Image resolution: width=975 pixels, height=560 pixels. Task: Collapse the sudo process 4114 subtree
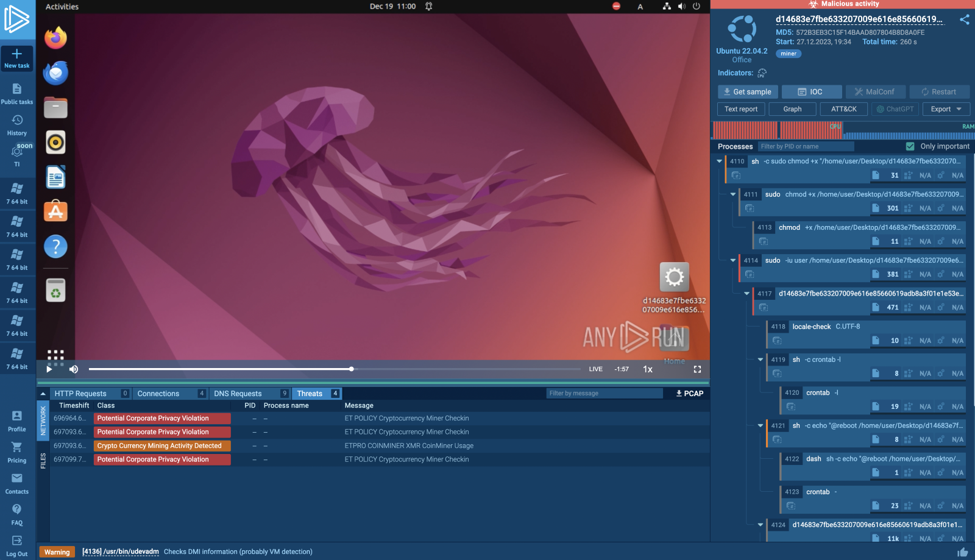tap(734, 260)
